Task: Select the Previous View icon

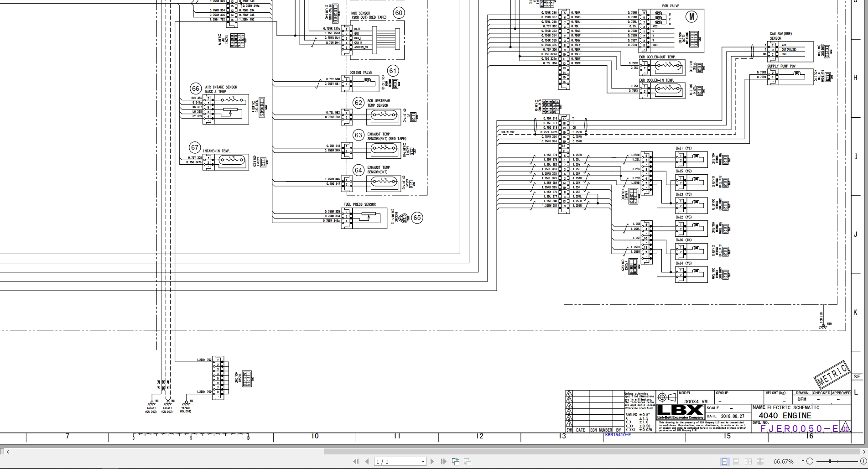Action: point(455,461)
